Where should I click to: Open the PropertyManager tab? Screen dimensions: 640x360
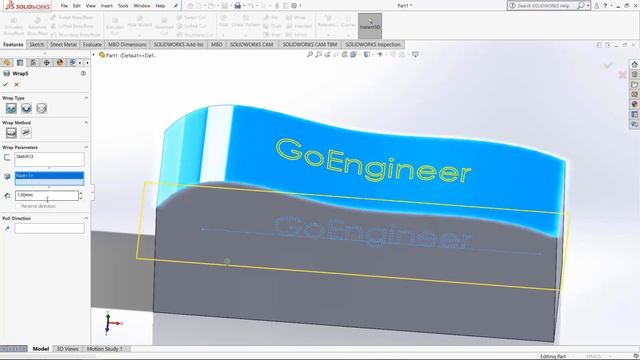pyautogui.click(x=20, y=62)
